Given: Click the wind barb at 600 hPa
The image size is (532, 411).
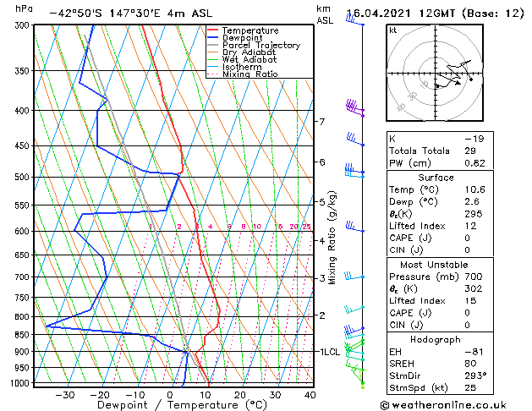Looking at the screenshot, I should [x=355, y=227].
